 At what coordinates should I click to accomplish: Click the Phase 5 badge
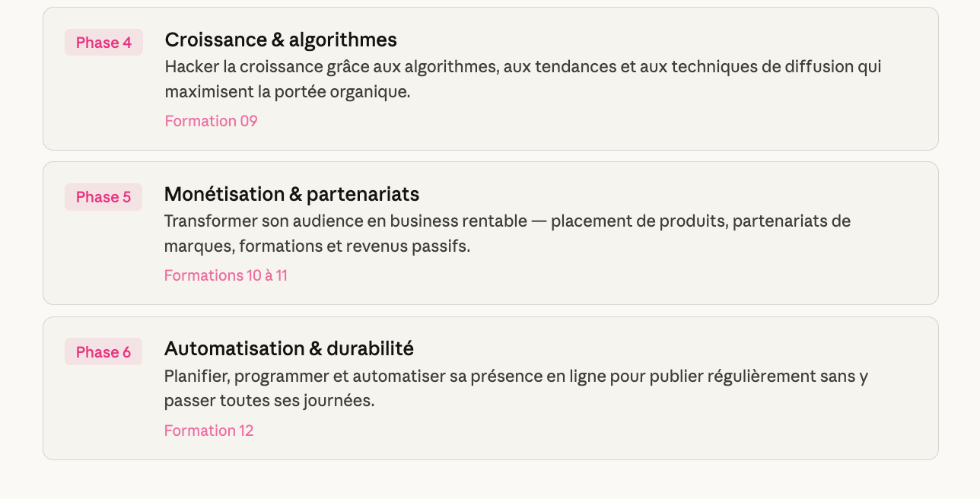103,197
